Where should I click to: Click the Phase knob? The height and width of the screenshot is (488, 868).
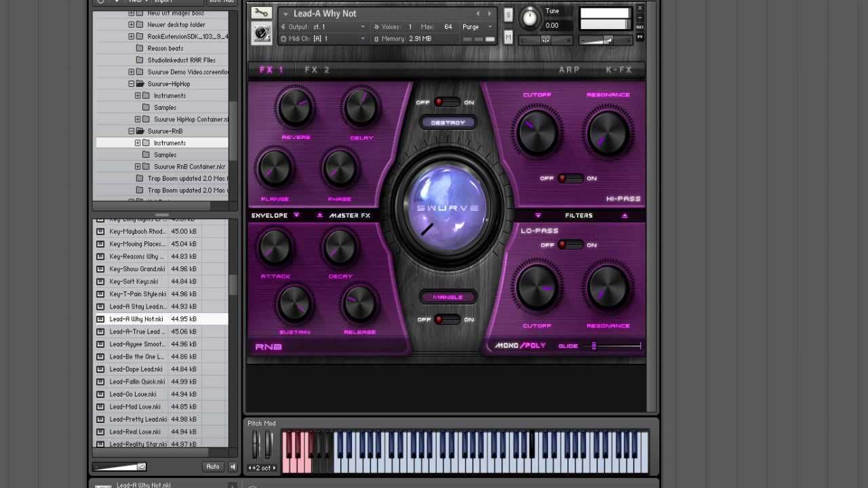[340, 169]
